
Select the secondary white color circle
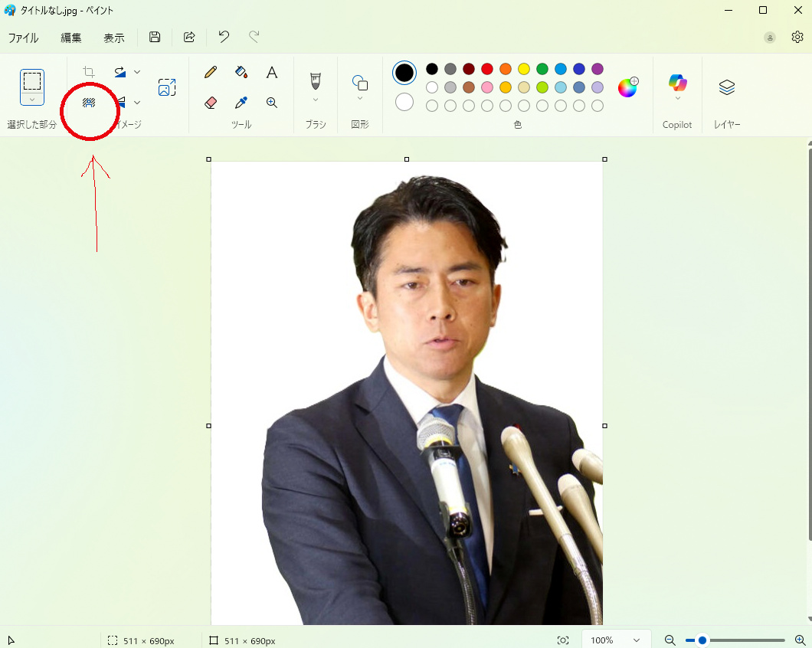tap(404, 102)
